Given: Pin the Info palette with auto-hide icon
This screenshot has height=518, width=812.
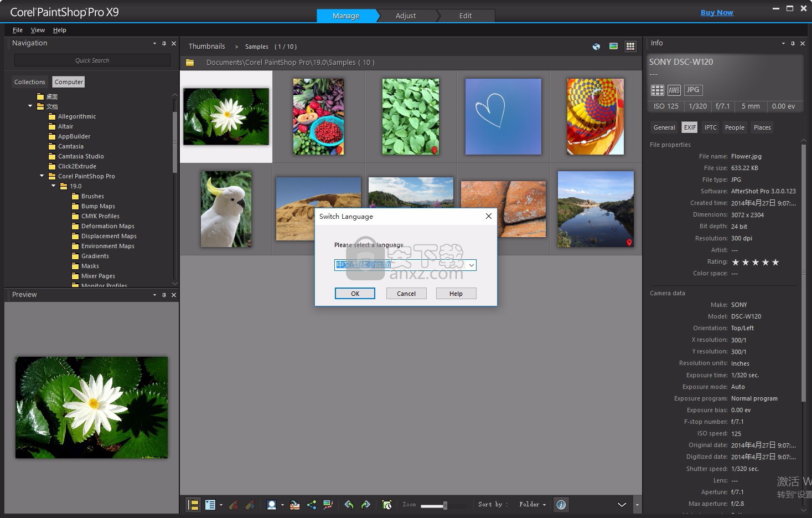Looking at the screenshot, I should click(793, 43).
